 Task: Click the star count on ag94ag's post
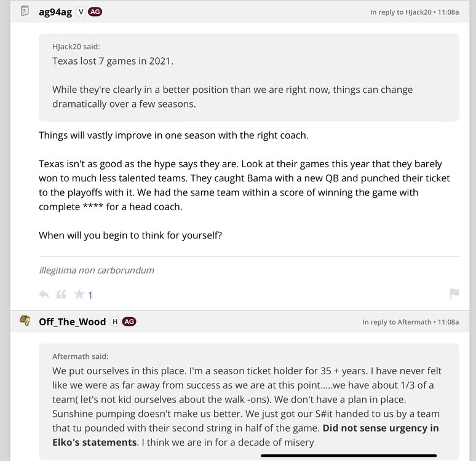point(90,296)
